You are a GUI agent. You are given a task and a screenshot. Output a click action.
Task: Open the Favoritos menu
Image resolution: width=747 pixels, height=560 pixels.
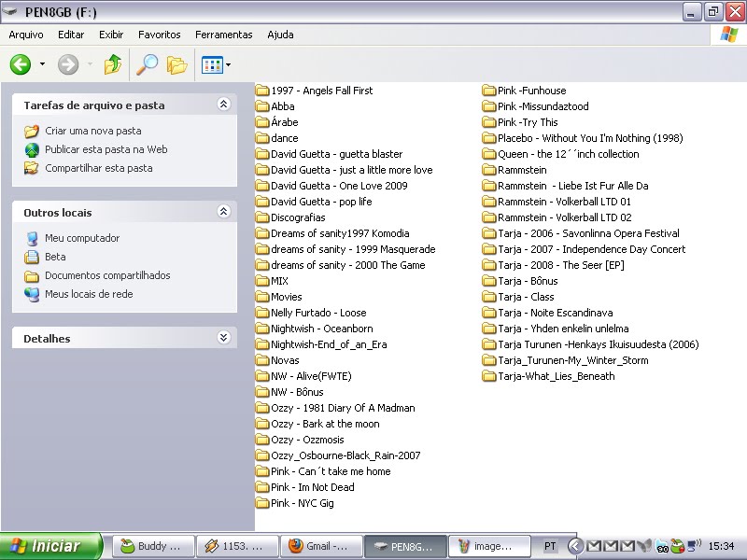click(159, 35)
